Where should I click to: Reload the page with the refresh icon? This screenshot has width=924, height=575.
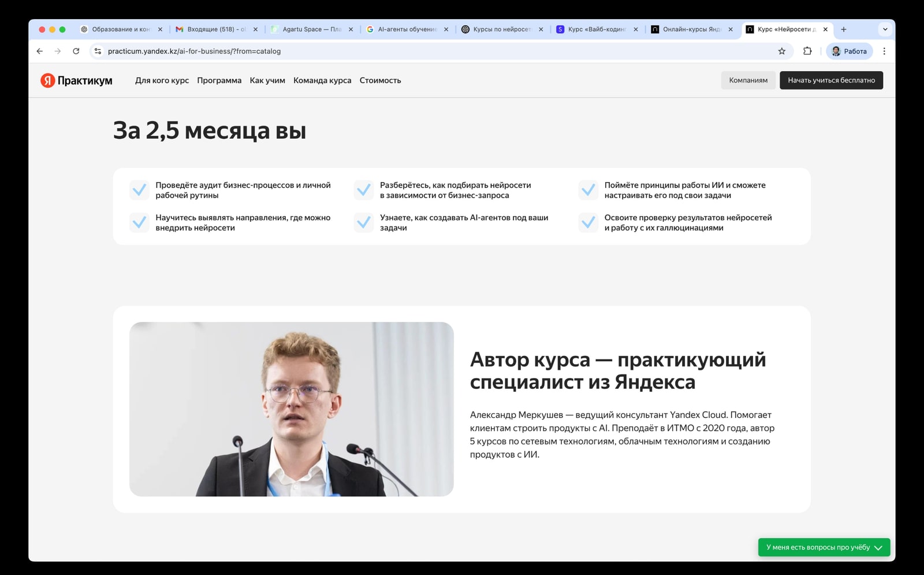click(76, 51)
